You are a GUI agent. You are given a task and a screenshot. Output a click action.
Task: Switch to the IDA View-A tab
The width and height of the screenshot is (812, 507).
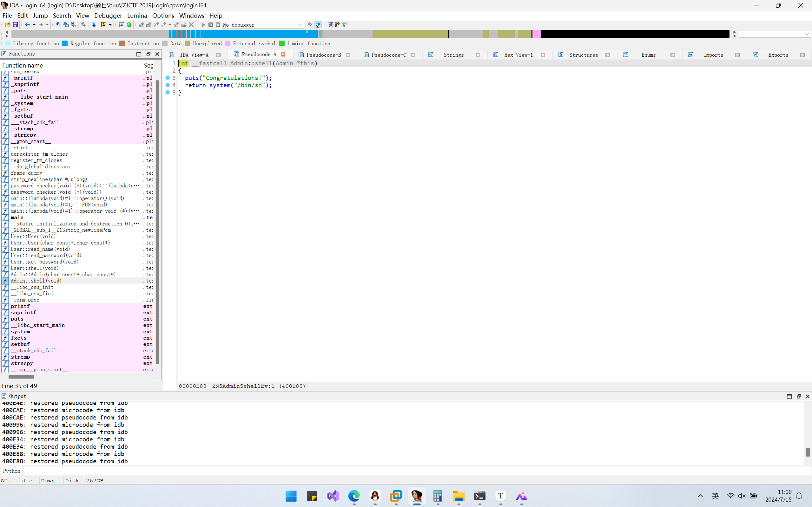(194, 55)
